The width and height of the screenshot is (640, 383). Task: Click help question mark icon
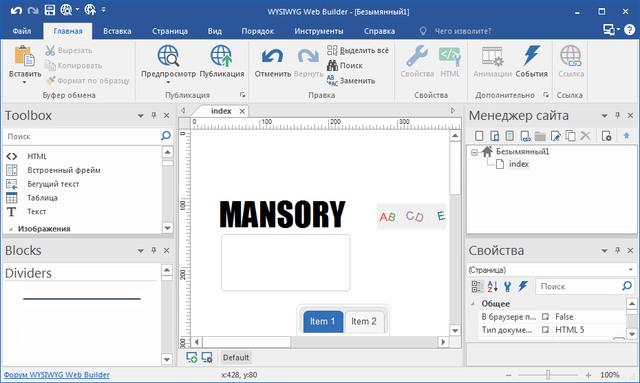tap(629, 29)
